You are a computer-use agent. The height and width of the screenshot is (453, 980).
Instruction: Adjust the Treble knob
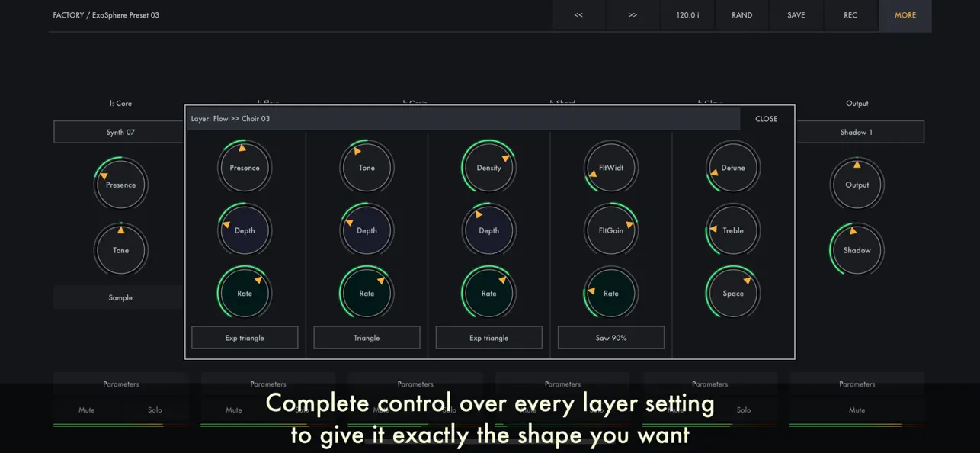point(732,230)
